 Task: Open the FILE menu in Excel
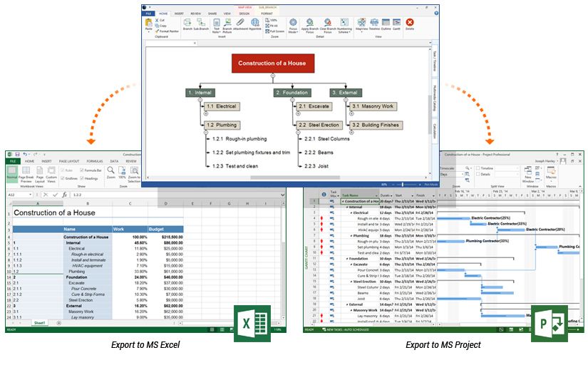pyautogui.click(x=13, y=161)
